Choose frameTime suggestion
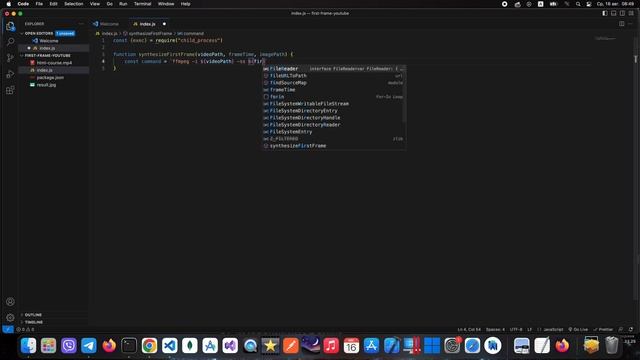 tap(334, 90)
